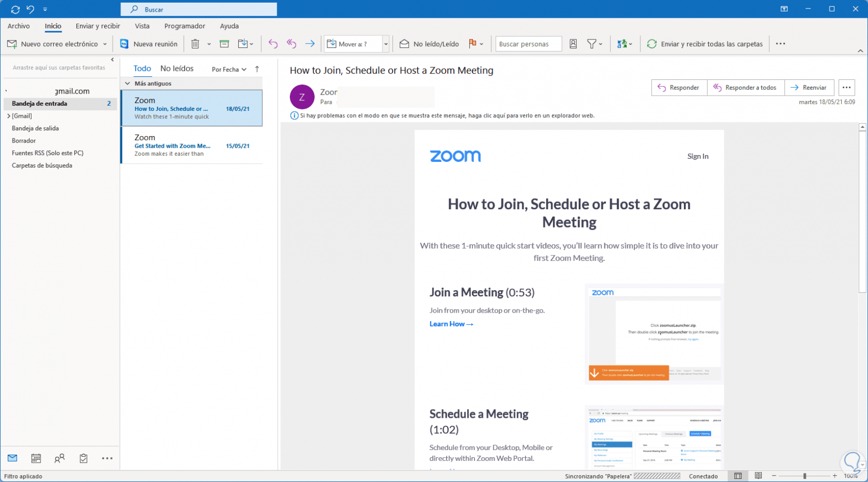
Task: Open the ribbon display options icon
Action: pos(784,9)
